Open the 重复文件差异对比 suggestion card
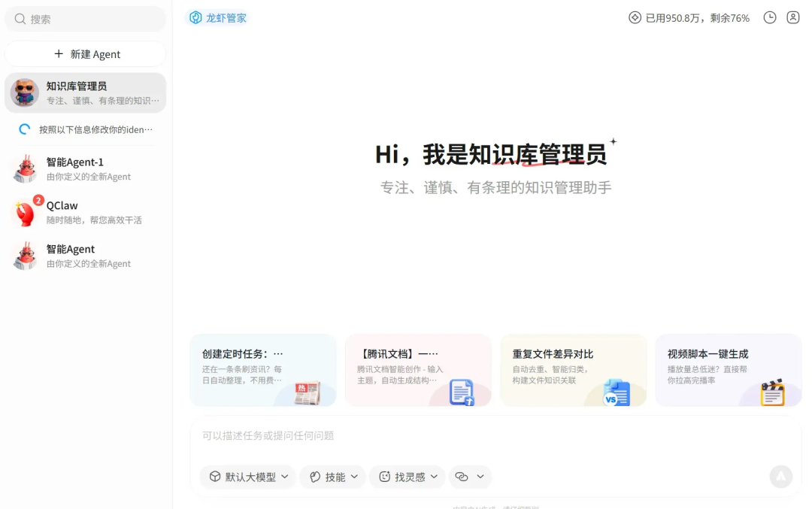Image resolution: width=812 pixels, height=509 pixels. 573,370
